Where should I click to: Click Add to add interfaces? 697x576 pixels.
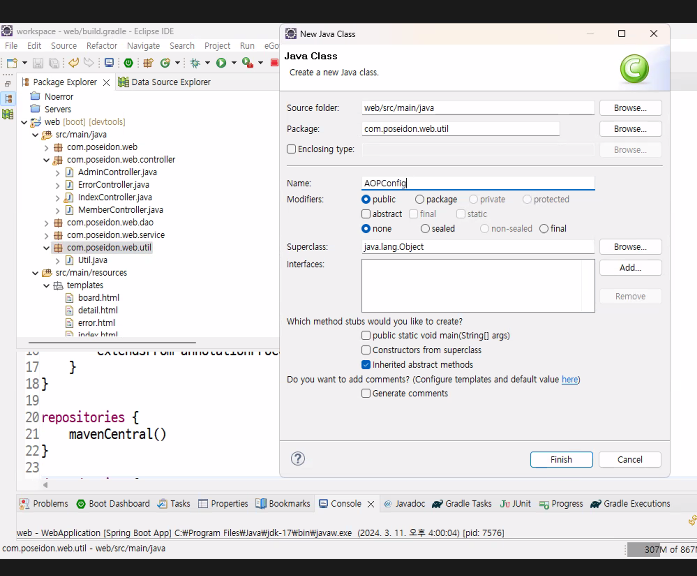630,268
